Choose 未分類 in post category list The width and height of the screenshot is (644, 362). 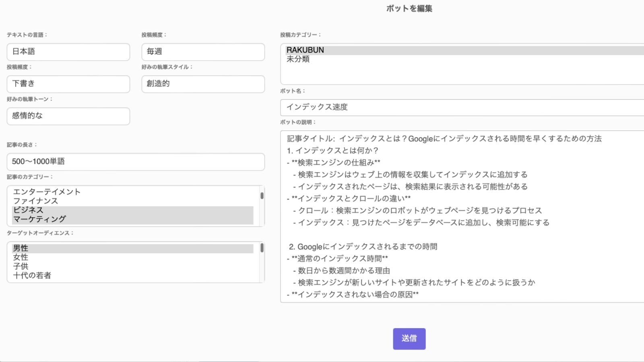pos(298,59)
